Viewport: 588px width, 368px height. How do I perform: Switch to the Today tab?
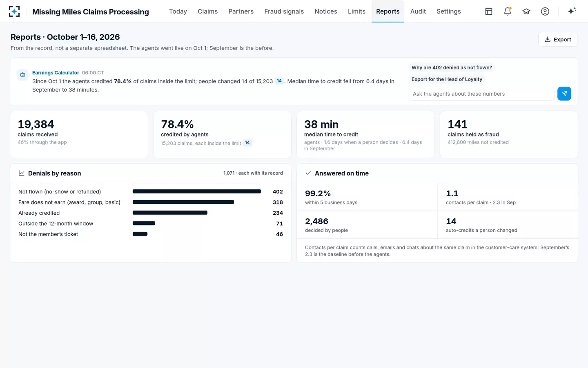click(x=178, y=11)
